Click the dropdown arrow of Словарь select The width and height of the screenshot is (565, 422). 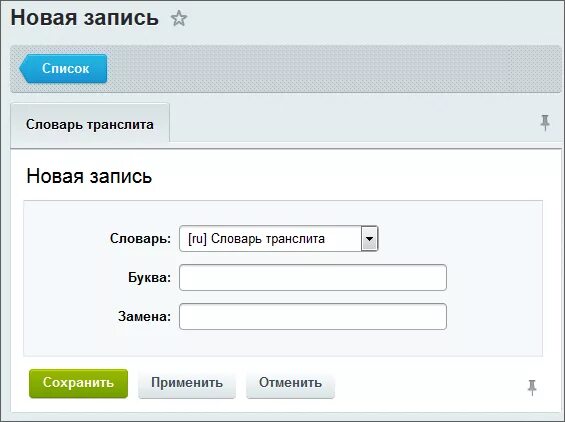[369, 239]
